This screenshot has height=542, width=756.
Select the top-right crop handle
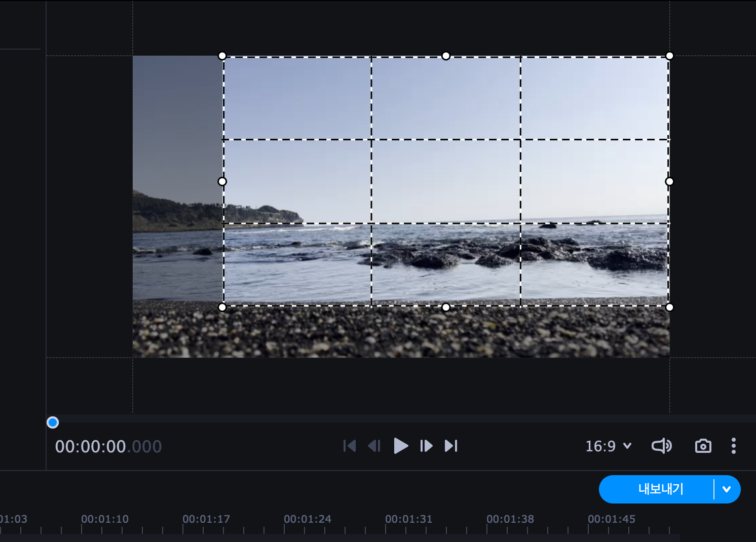click(x=669, y=56)
